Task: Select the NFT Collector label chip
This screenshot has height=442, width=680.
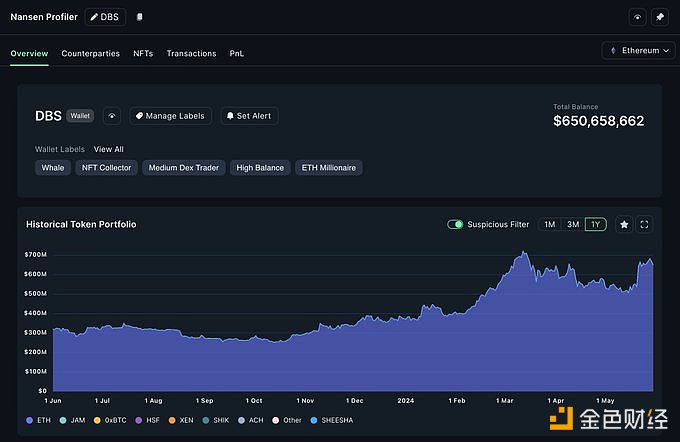Action: pyautogui.click(x=106, y=168)
